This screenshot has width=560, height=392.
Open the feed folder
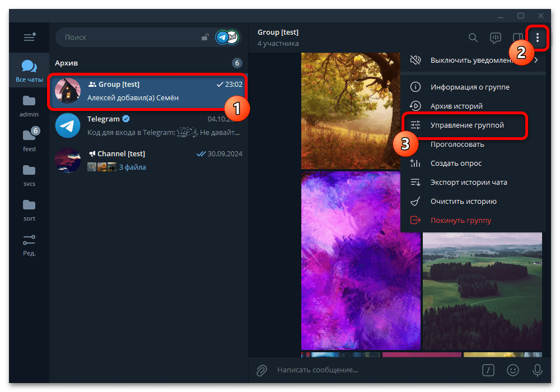click(x=29, y=141)
